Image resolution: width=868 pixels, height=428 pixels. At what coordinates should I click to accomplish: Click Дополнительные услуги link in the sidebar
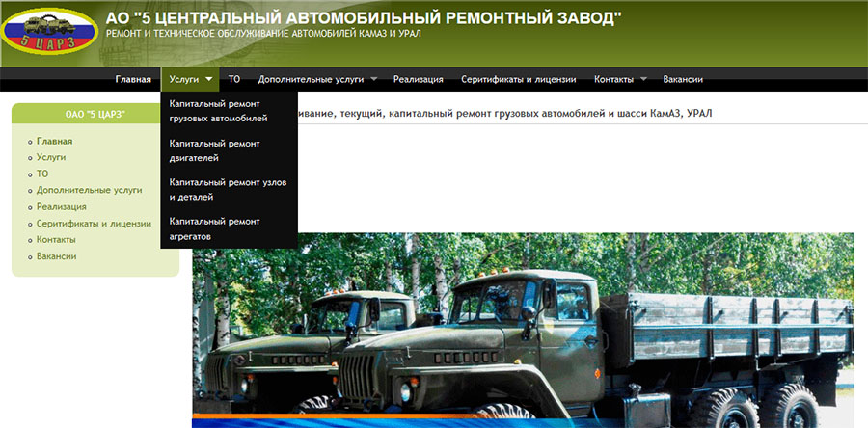89,190
